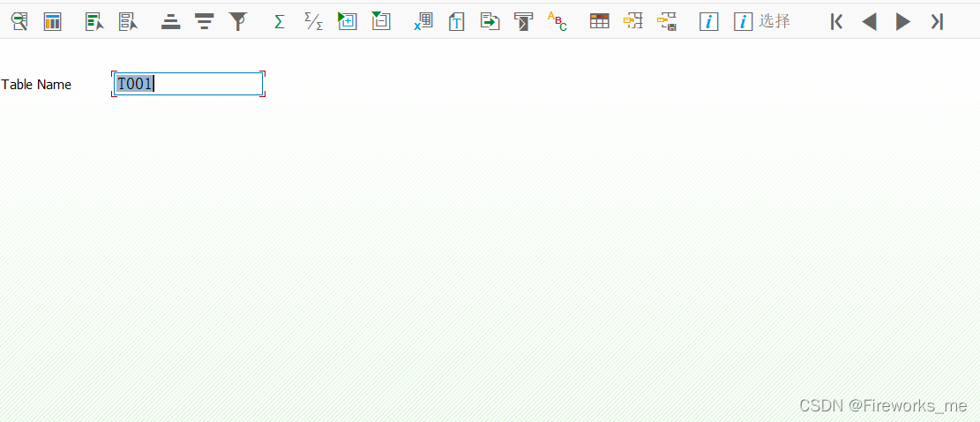Change the layout with the colored grid icon
The width and height of the screenshot is (980, 422).
[x=599, y=22]
